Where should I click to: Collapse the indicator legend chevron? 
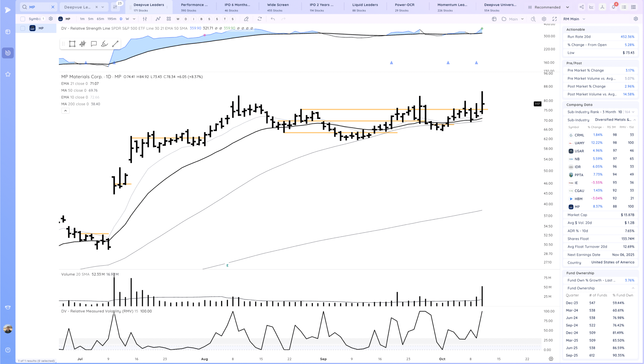coord(65,111)
